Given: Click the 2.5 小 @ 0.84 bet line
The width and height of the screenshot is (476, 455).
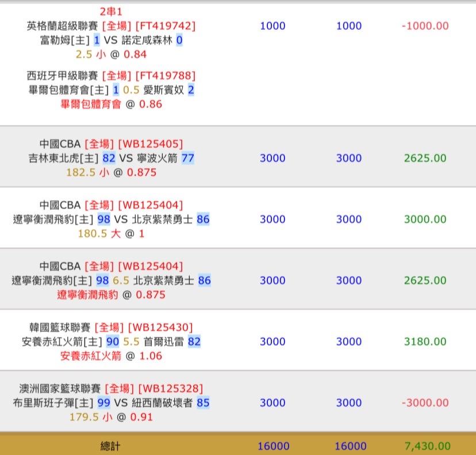Looking at the screenshot, I should pyautogui.click(x=111, y=55).
